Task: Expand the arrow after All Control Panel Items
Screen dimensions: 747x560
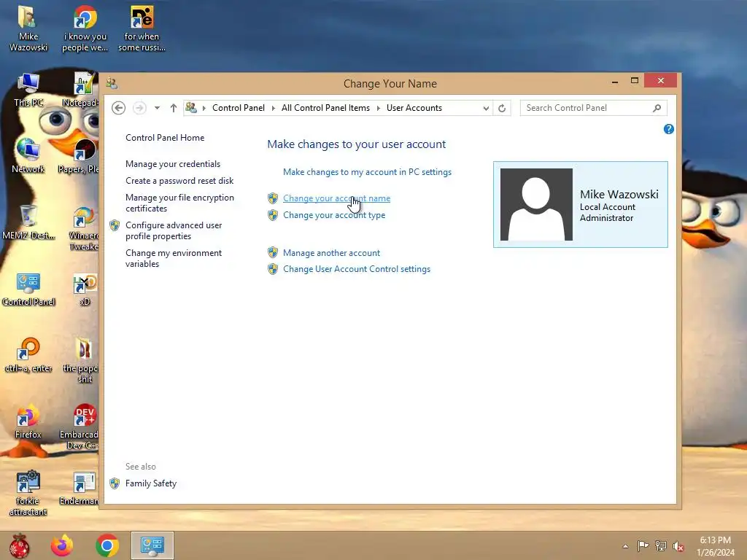Action: coord(379,108)
